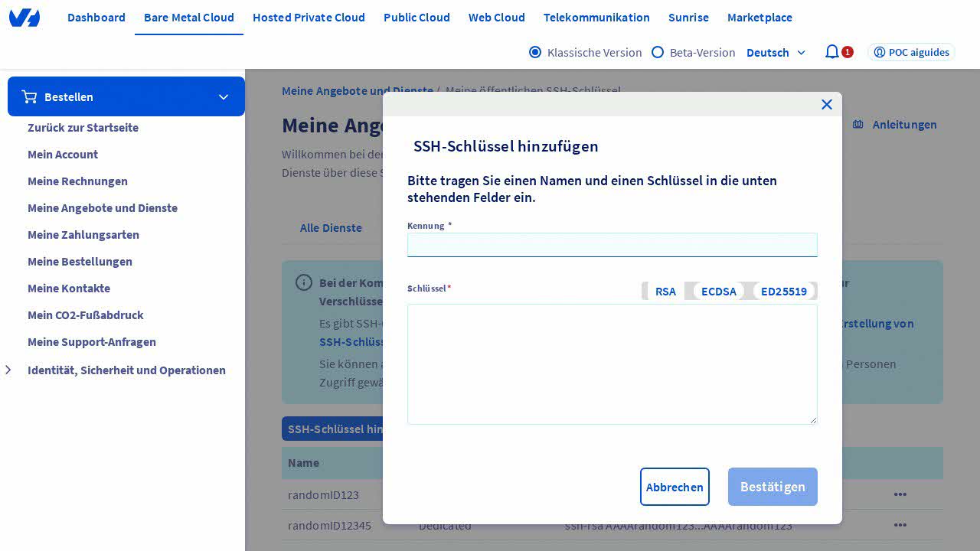Click the shopping cart icon on Bestellen
Viewport: 980px width, 551px height.
(x=30, y=96)
